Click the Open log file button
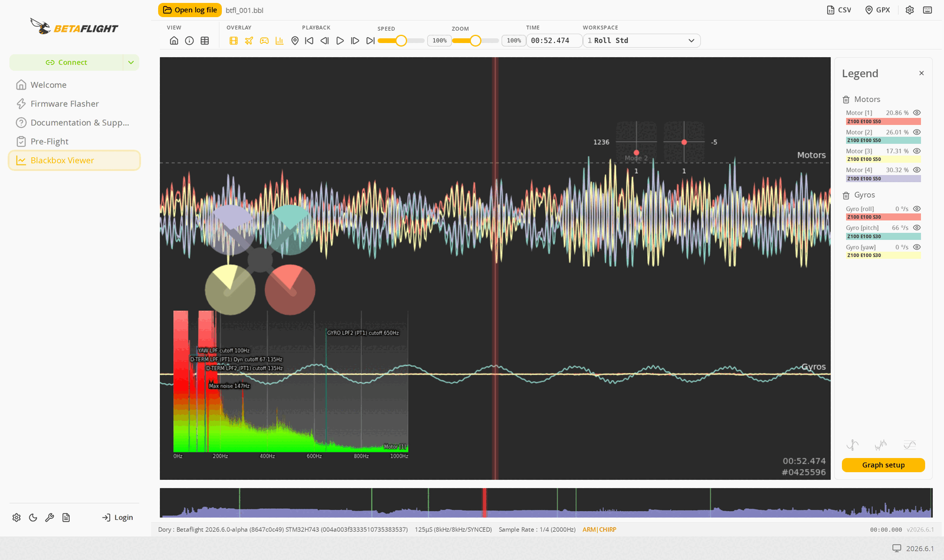Screen dimensions: 944x560 (x=190, y=10)
